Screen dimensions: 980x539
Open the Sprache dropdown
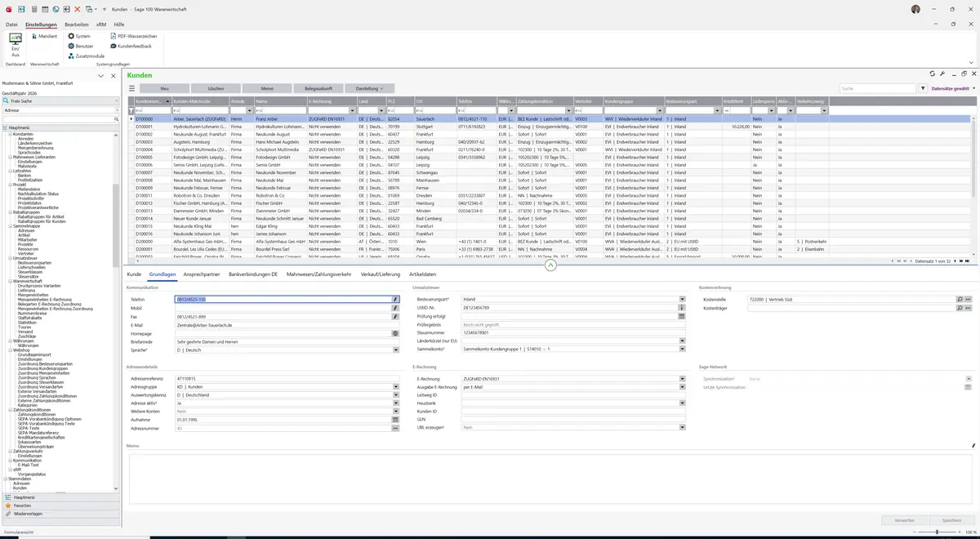click(395, 350)
